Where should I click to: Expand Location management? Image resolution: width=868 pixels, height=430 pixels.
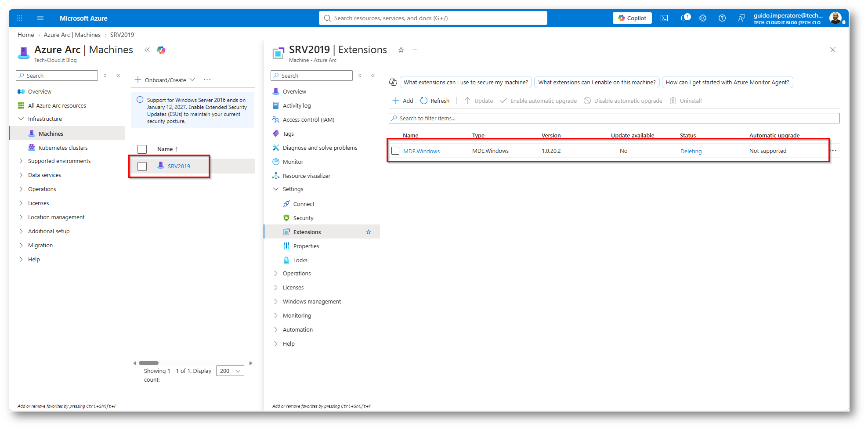pos(21,217)
